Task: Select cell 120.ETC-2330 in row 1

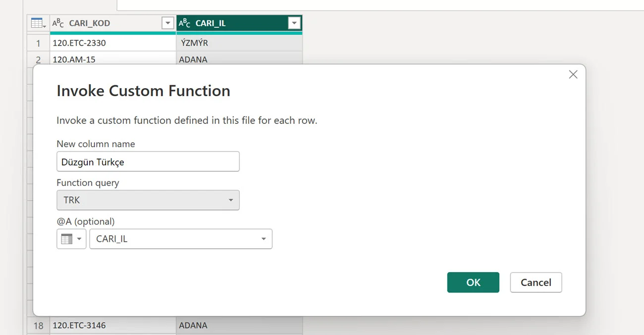Action: pyautogui.click(x=112, y=43)
